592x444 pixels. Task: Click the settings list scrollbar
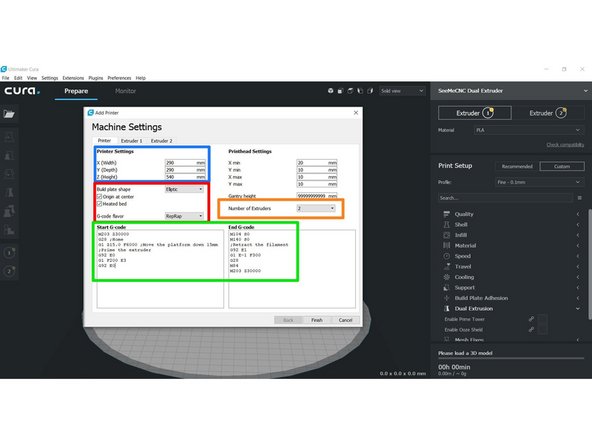pos(589,264)
